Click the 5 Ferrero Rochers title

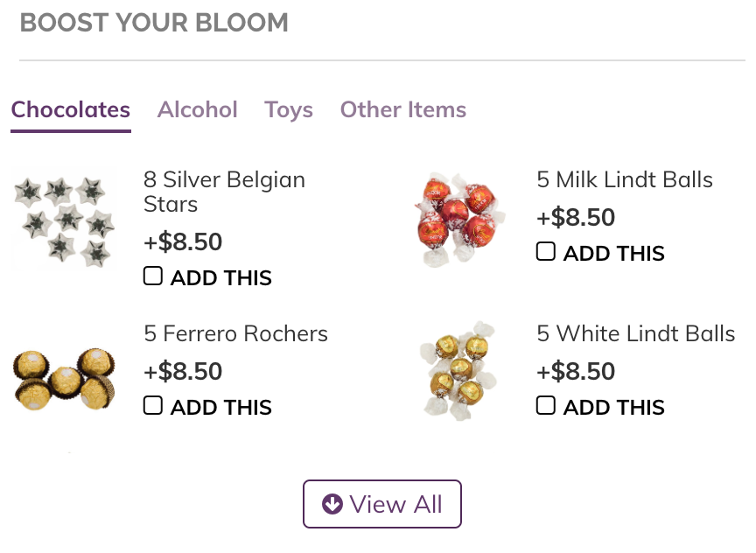point(236,333)
